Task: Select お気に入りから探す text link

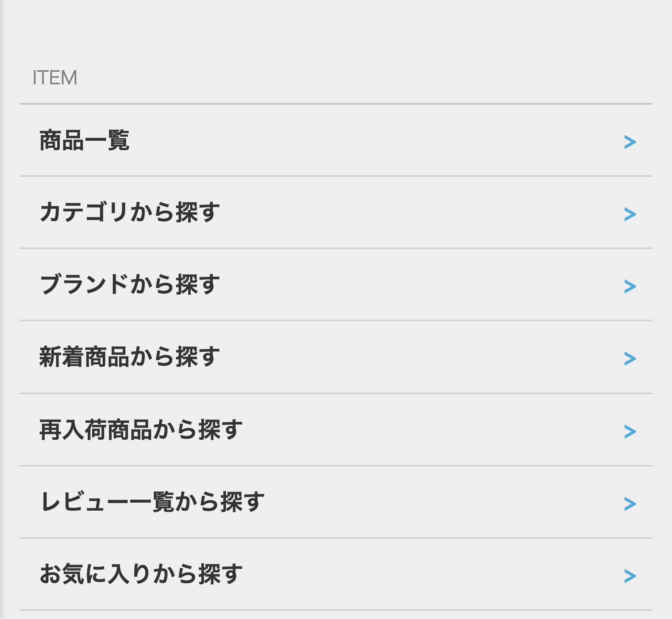Action: (x=141, y=574)
